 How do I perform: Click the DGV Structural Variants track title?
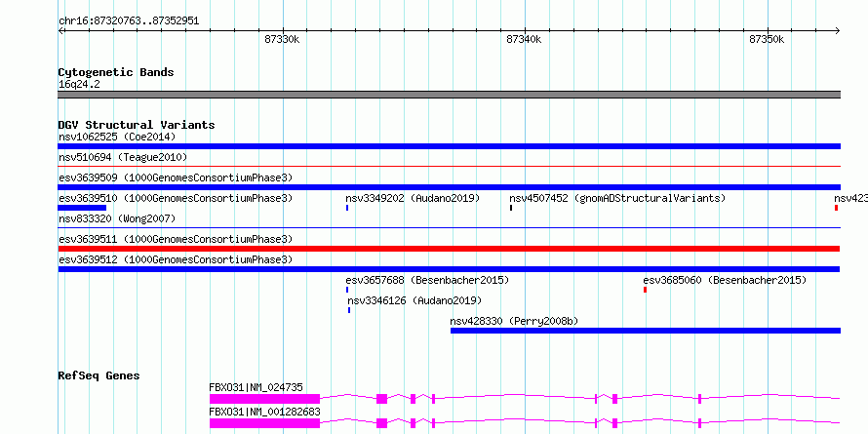pyautogui.click(x=137, y=125)
